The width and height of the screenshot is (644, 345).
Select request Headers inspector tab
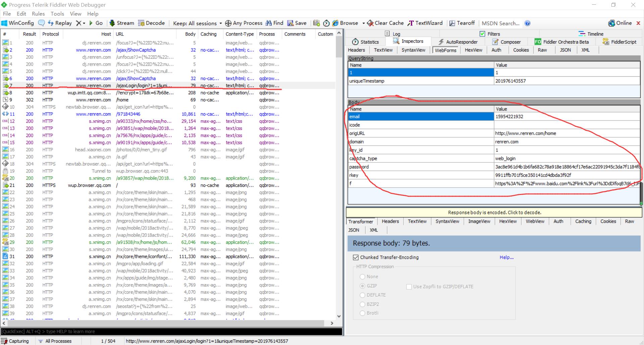[356, 50]
